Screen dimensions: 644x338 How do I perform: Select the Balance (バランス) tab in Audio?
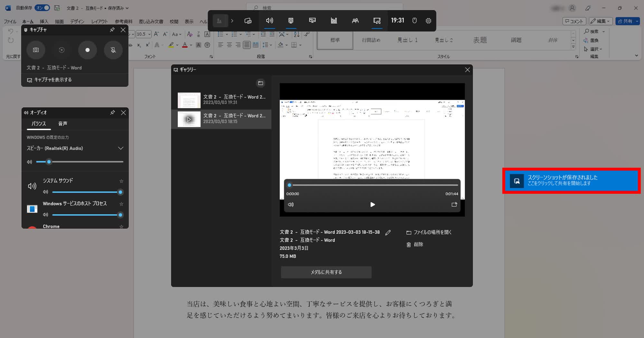[x=39, y=124]
